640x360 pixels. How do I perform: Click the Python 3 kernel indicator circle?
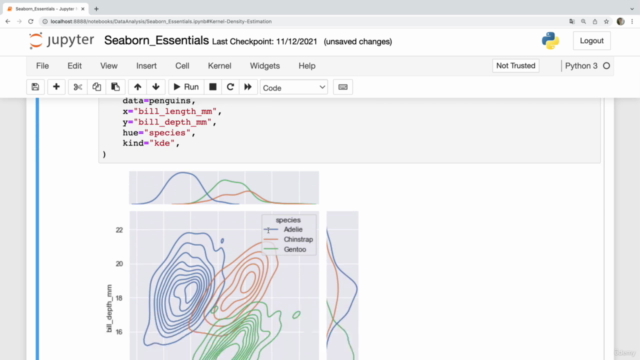tap(607, 66)
